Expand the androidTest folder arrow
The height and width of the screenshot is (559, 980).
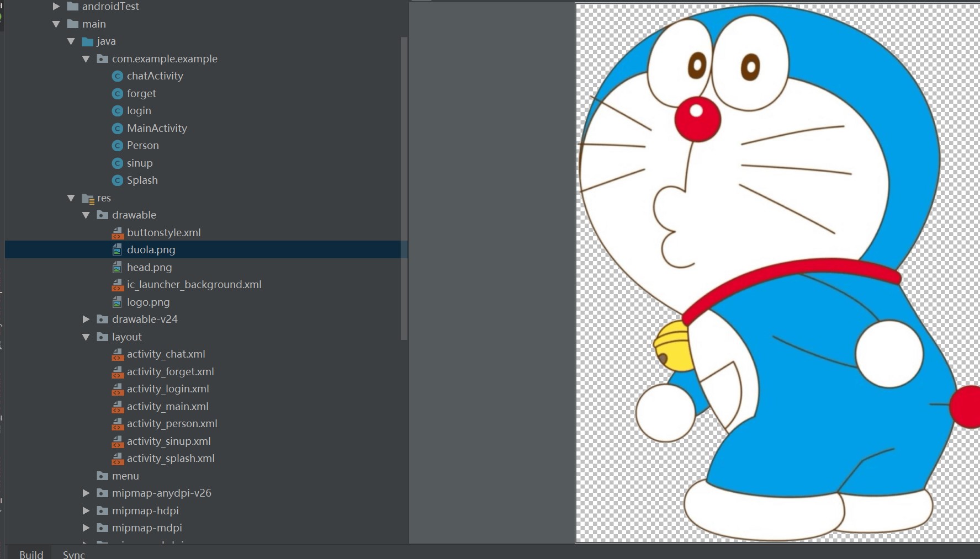[56, 7]
